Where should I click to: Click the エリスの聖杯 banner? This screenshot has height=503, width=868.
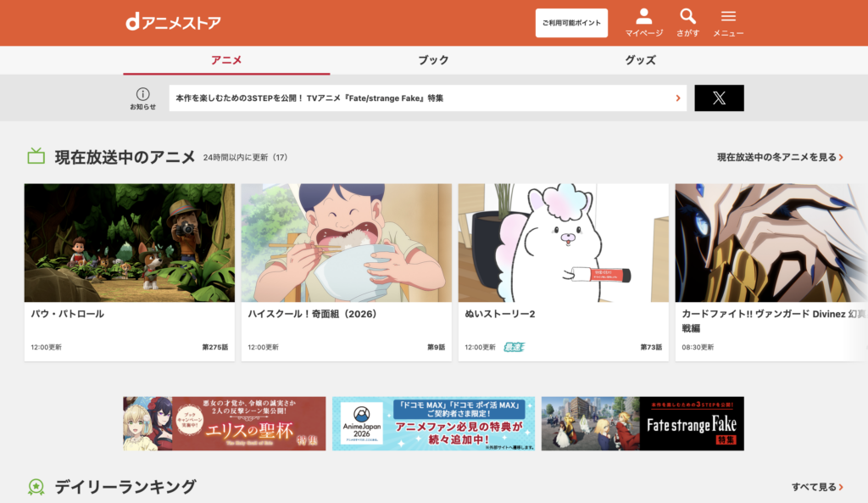(x=225, y=423)
